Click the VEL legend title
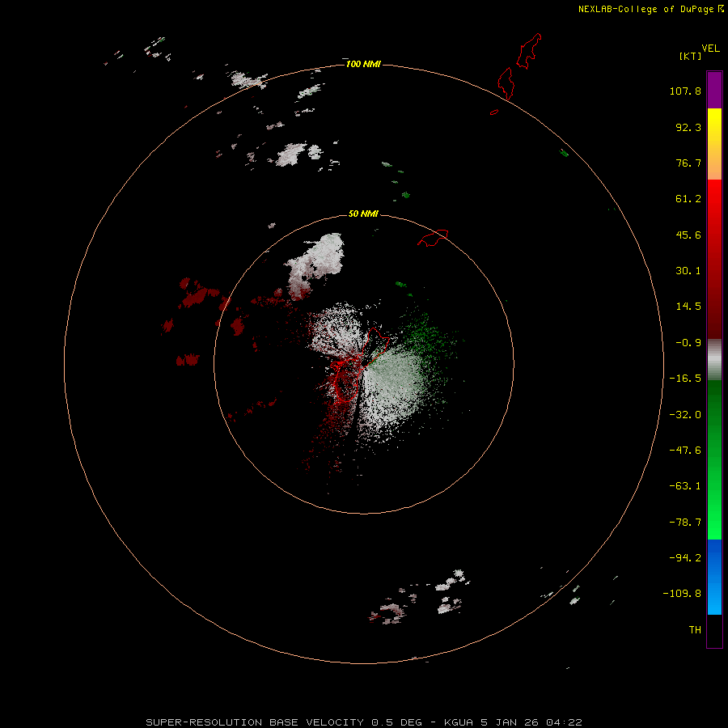 (x=710, y=49)
